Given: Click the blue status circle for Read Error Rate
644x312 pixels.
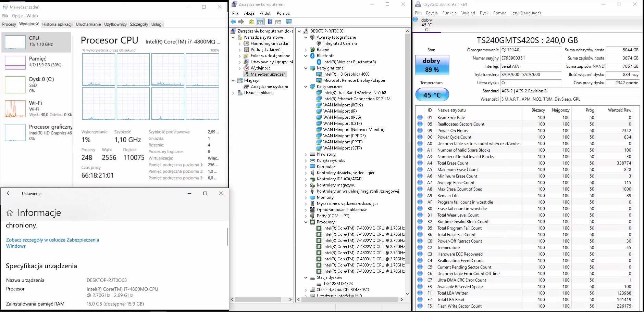Looking at the screenshot, I should pyautogui.click(x=420, y=117).
